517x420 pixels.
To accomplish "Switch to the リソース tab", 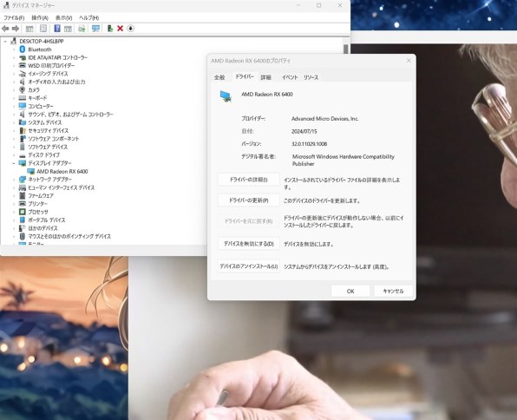I will point(311,77).
